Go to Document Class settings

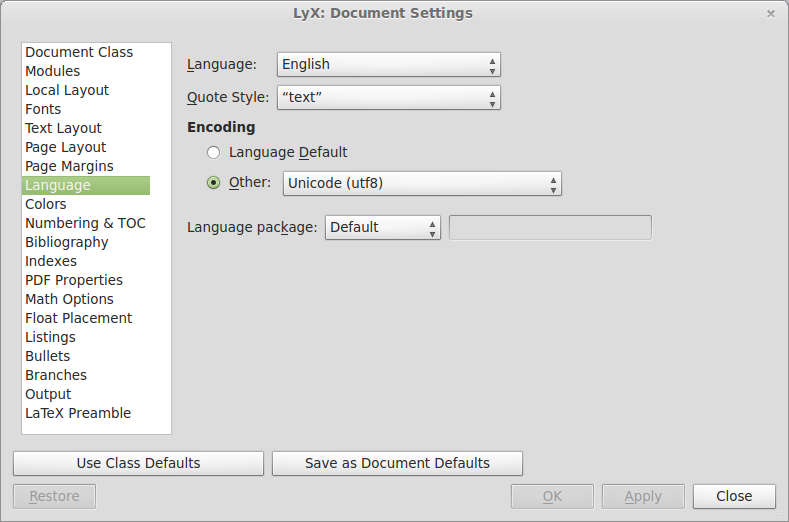(x=79, y=52)
